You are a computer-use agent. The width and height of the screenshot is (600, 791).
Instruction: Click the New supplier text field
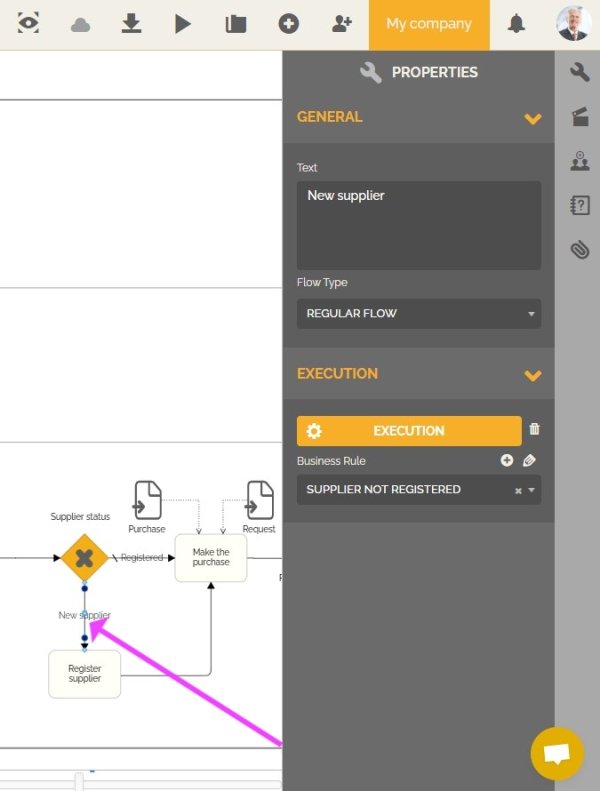click(x=418, y=225)
